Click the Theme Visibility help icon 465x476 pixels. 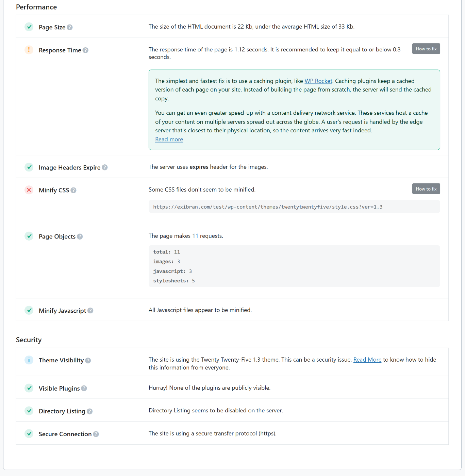click(88, 360)
